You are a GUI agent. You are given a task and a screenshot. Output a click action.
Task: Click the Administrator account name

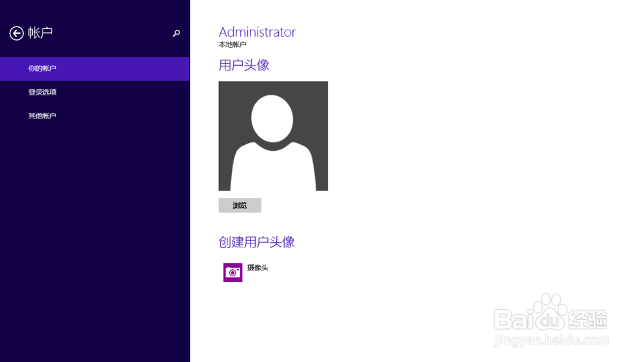[x=257, y=32]
